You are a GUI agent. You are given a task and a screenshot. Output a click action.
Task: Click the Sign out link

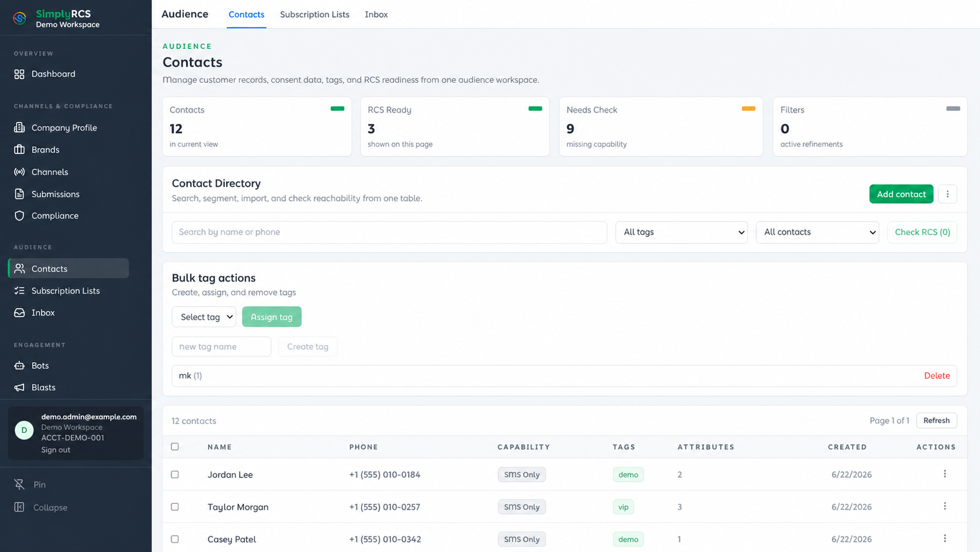(56, 450)
